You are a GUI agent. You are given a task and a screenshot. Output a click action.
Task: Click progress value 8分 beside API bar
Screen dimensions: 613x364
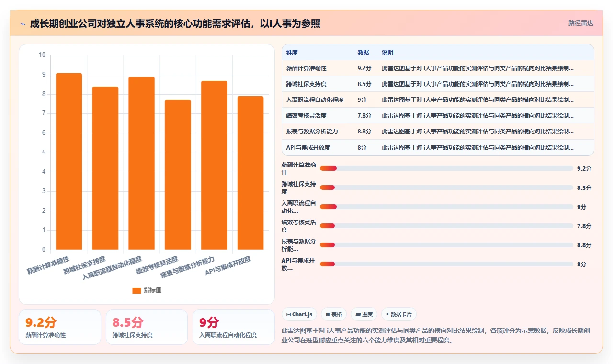pos(581,264)
